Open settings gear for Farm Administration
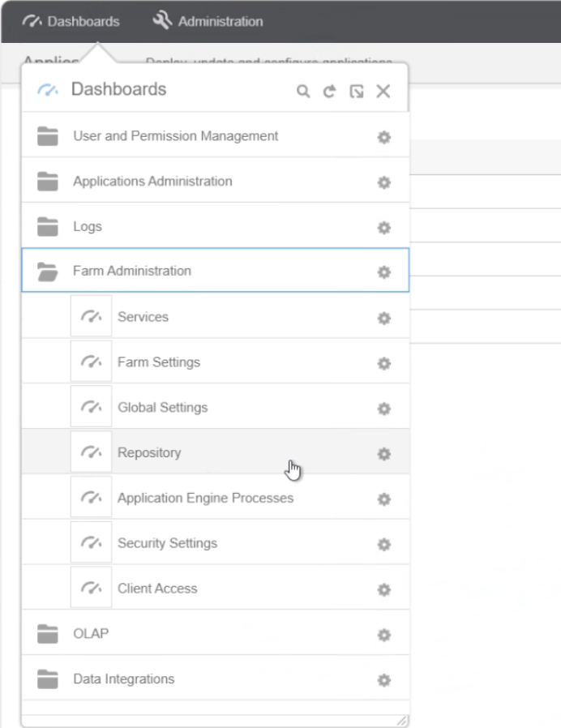The height and width of the screenshot is (728, 561). pos(383,272)
